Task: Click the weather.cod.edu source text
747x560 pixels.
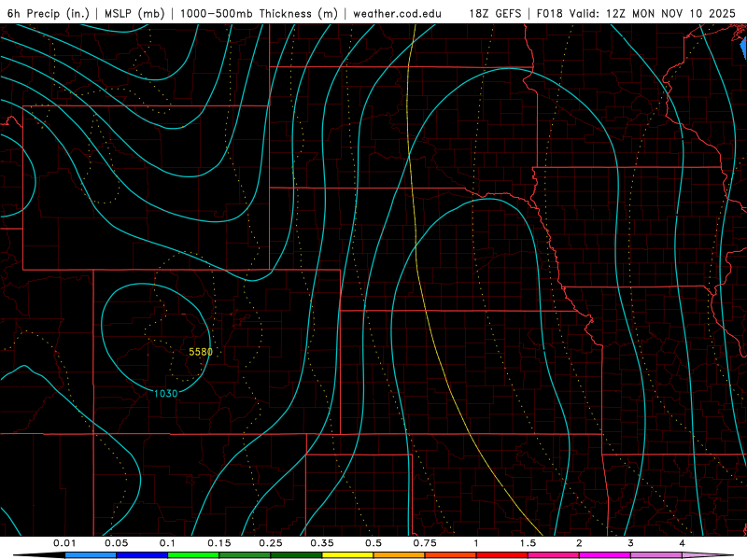Action: pos(397,14)
